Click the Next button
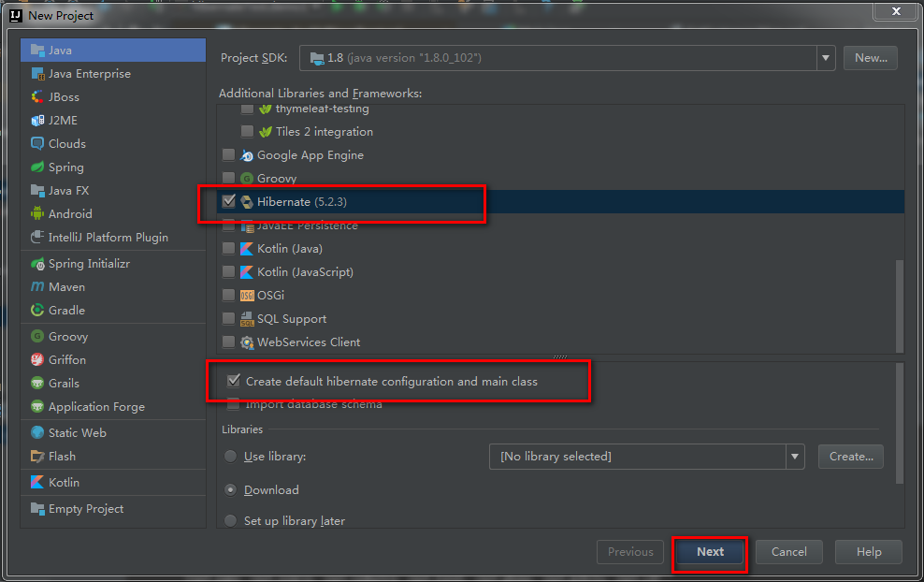924x582 pixels. coord(710,552)
